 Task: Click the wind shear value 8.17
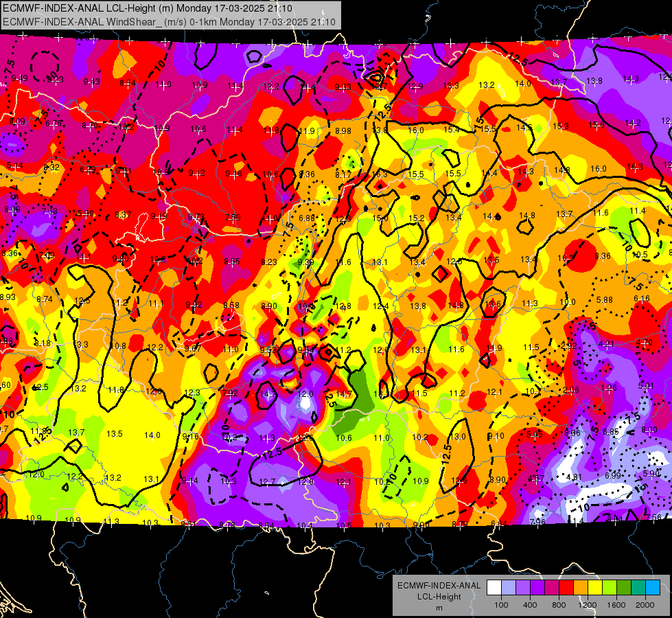[x=343, y=174]
